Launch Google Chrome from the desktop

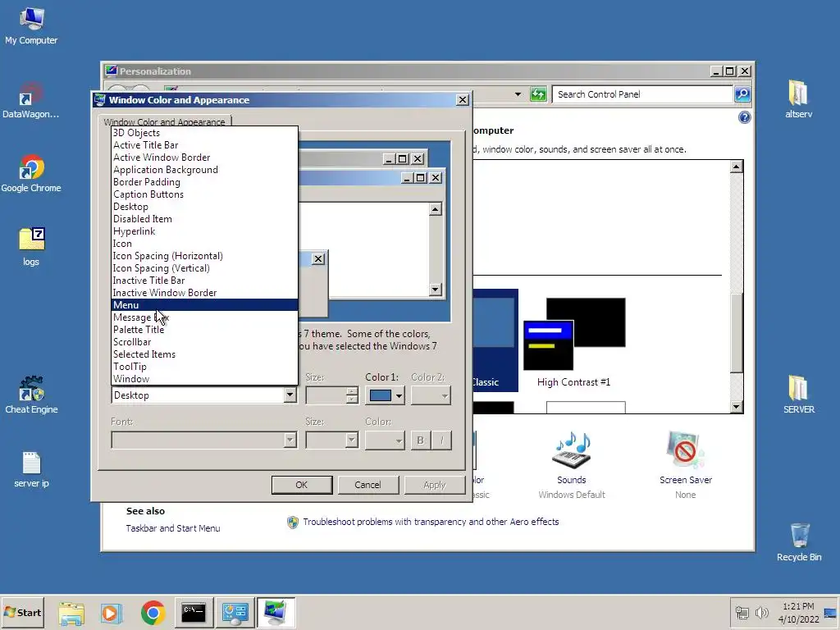click(31, 174)
